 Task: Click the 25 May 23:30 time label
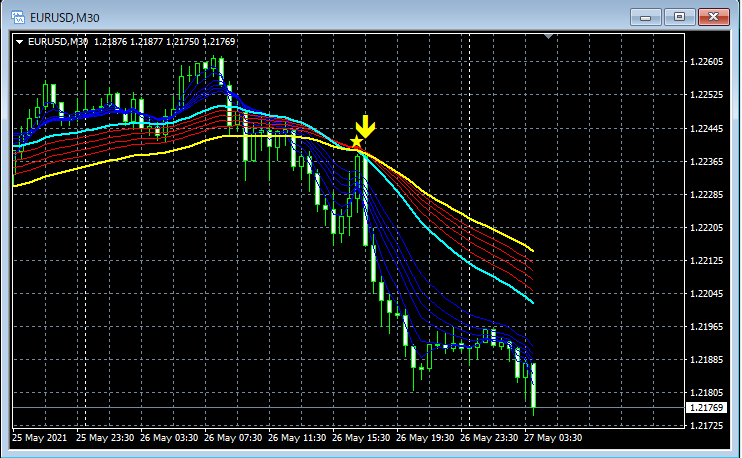coord(105,438)
